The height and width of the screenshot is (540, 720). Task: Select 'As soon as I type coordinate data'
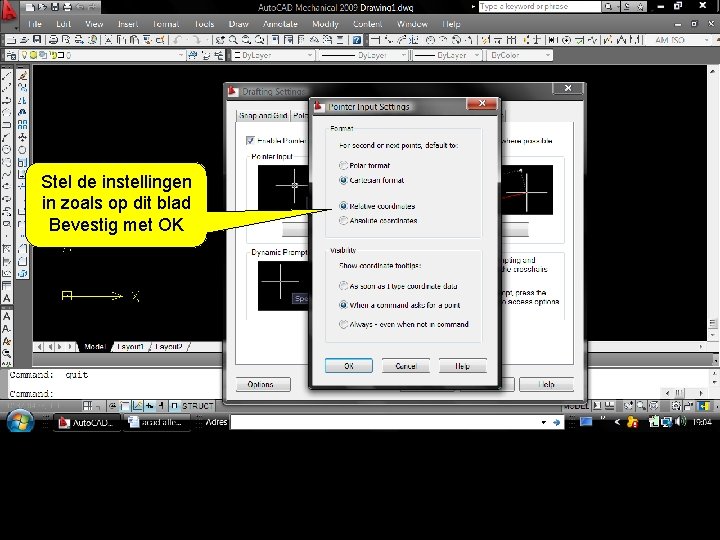[x=343, y=286]
